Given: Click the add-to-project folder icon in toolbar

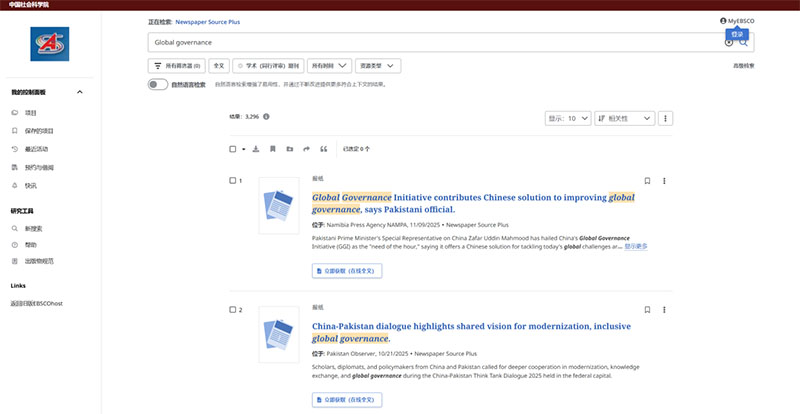Looking at the screenshot, I should point(289,149).
